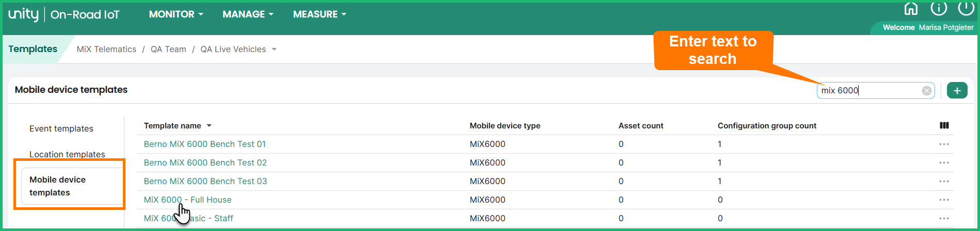This screenshot has height=231, width=980.
Task: Open the template ending in 'asic - Staff'
Action: point(188,218)
